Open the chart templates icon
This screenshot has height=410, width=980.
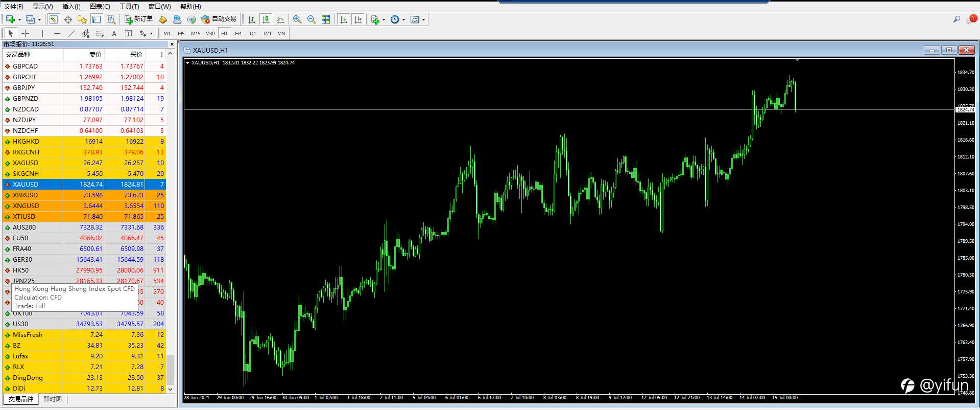(415, 19)
